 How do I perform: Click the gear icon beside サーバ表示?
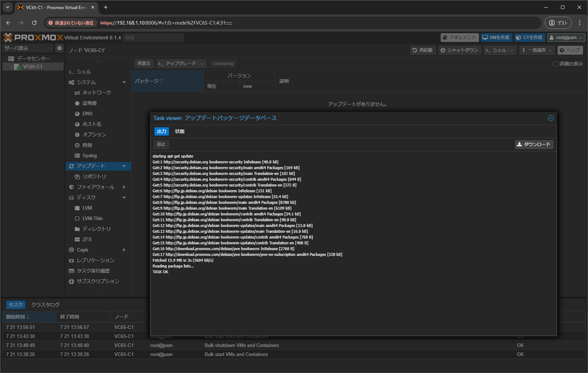click(60, 48)
